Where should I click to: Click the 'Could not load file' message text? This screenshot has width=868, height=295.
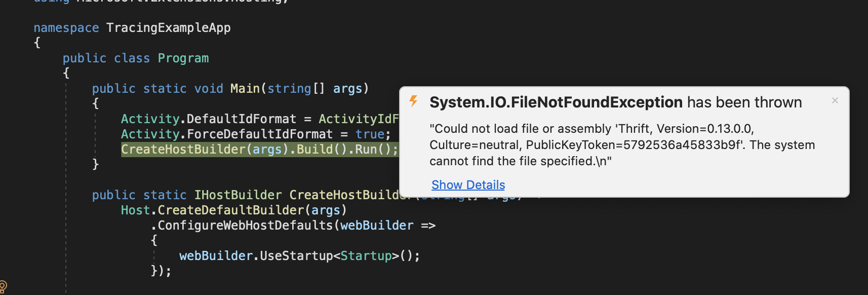622,145
